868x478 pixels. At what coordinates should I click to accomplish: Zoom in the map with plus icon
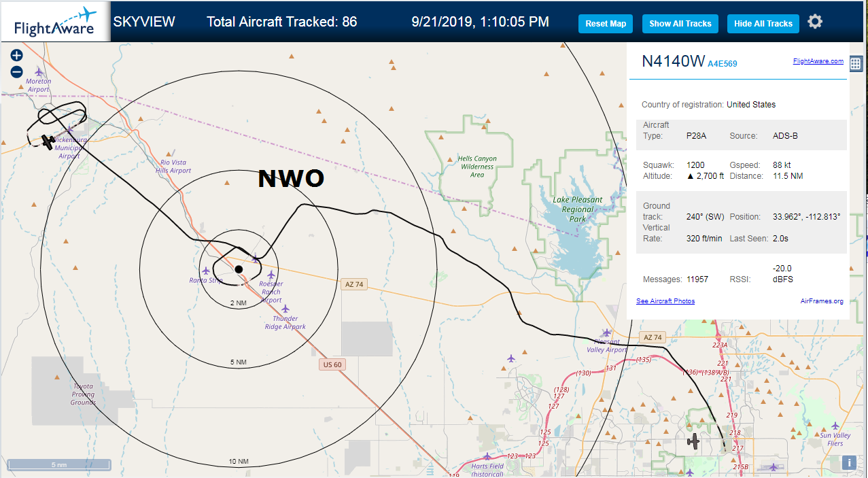(17, 56)
